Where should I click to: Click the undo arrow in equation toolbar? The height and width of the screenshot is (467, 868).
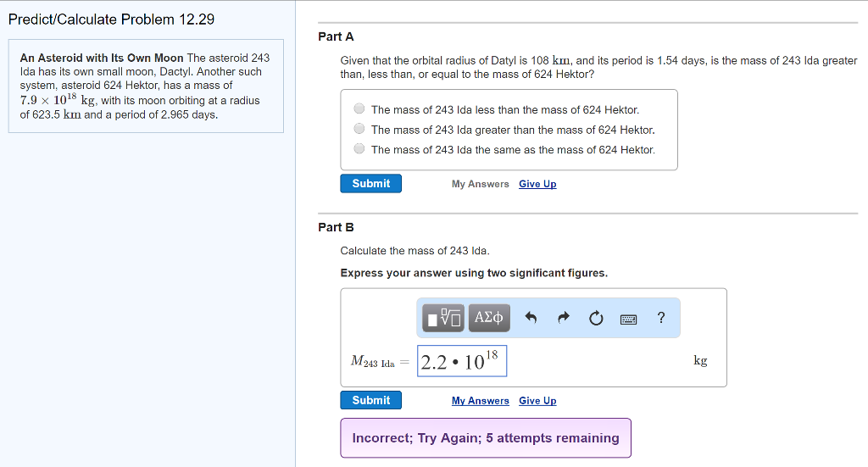tap(531, 318)
